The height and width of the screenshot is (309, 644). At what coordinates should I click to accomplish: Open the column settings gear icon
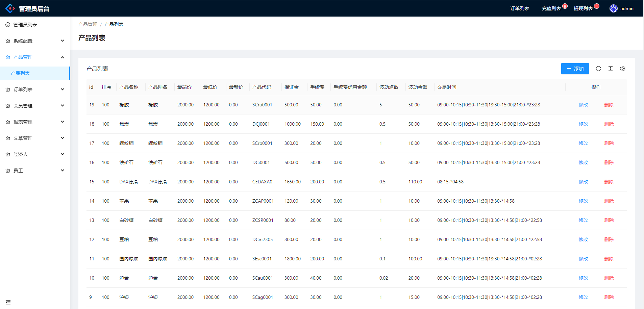622,69
